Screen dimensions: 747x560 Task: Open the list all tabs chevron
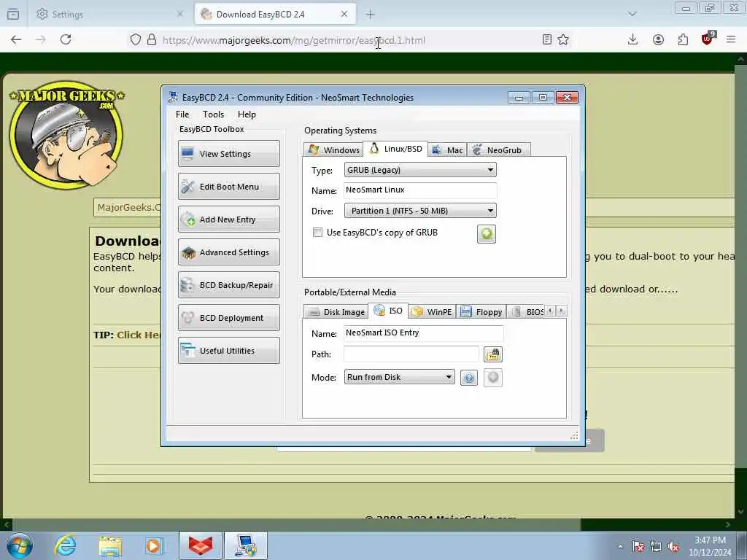[x=632, y=14]
